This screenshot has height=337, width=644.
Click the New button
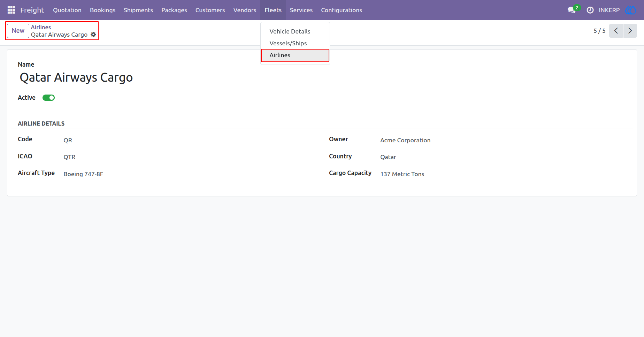(18, 31)
